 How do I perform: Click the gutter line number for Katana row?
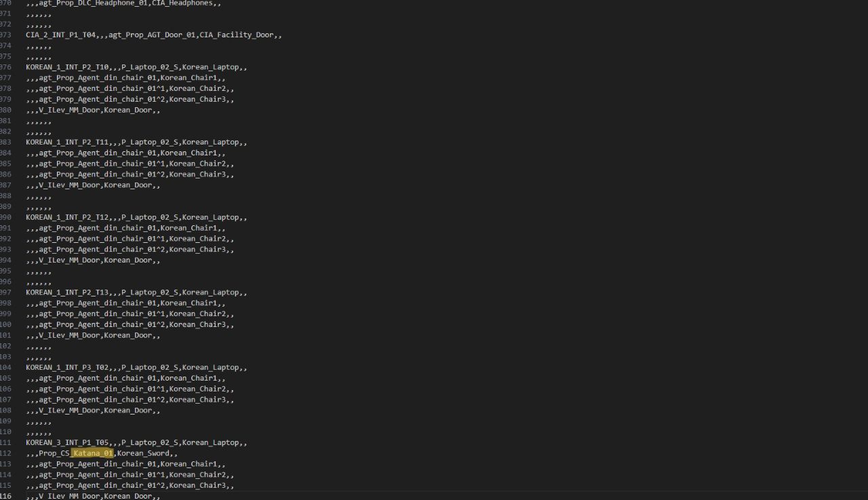(x=5, y=453)
